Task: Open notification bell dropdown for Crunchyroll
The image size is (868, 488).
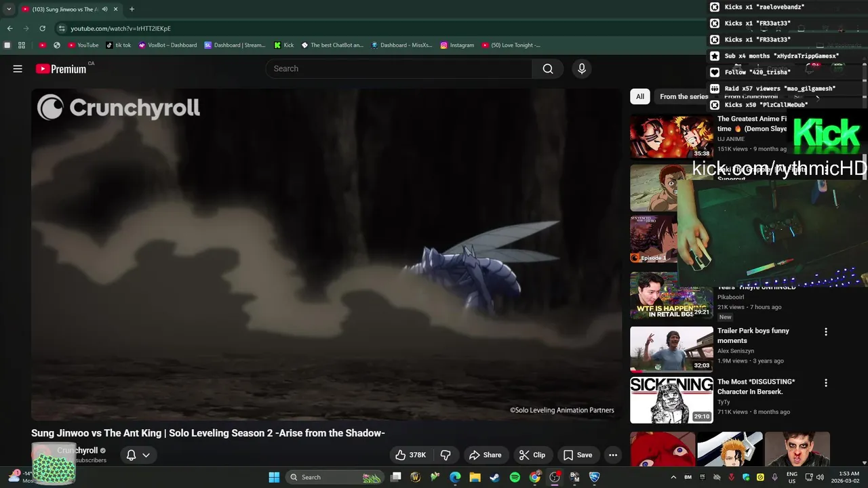Action: coord(138,455)
